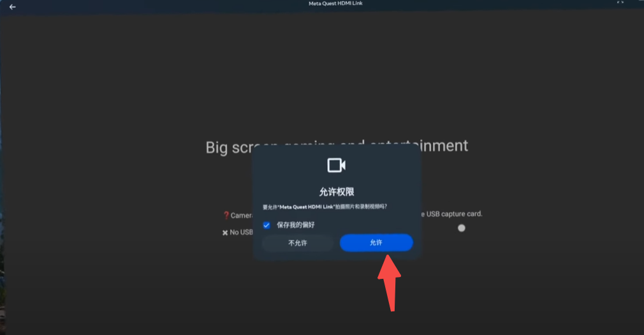Uncheck the 保存我的偏好 checkbox
Viewport: 644px width, 335px height.
click(267, 225)
